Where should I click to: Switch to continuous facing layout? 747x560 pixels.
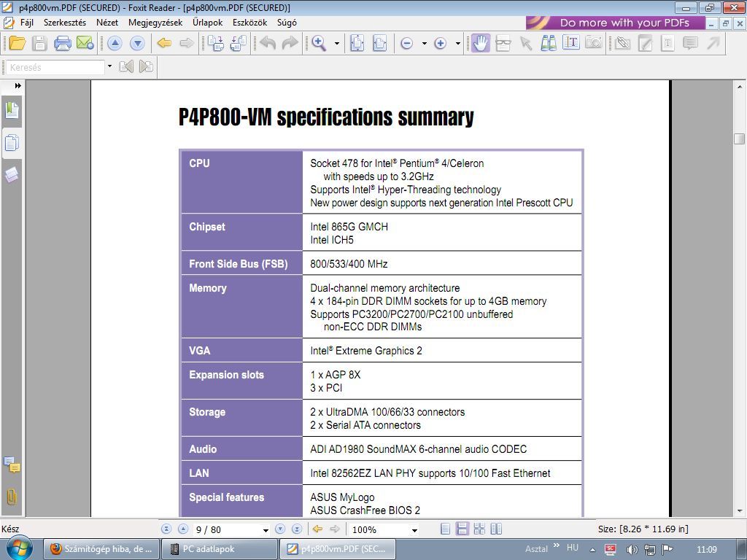479,529
